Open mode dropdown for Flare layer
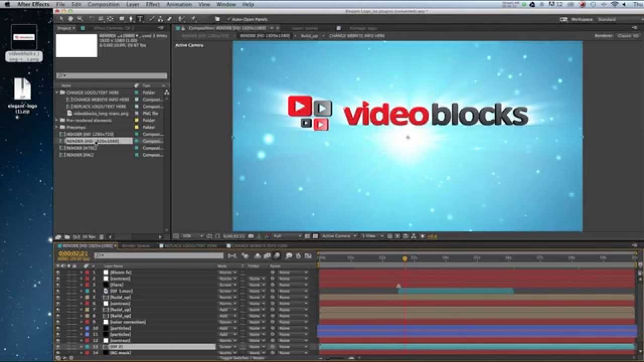The width and height of the screenshot is (644, 362). tap(227, 285)
